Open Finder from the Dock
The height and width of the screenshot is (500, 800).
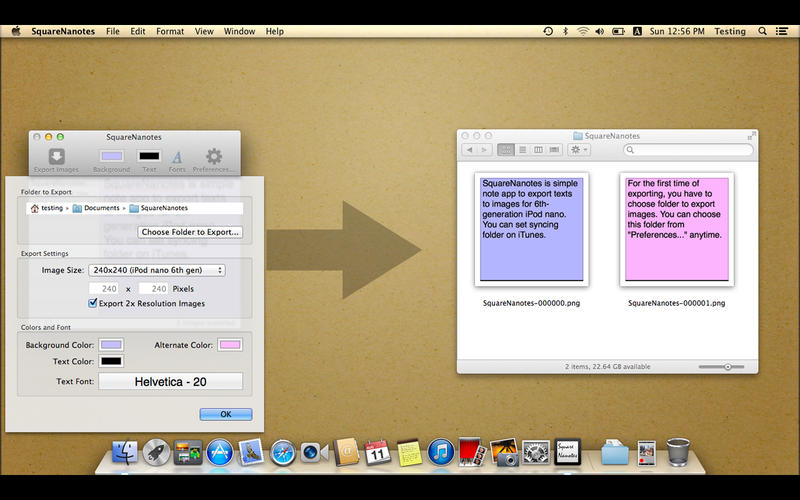pyautogui.click(x=124, y=453)
